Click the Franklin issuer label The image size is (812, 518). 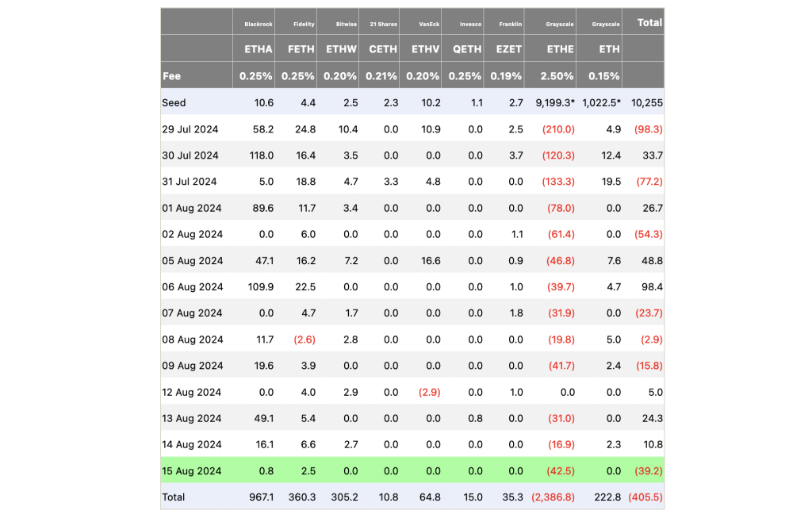(511, 25)
